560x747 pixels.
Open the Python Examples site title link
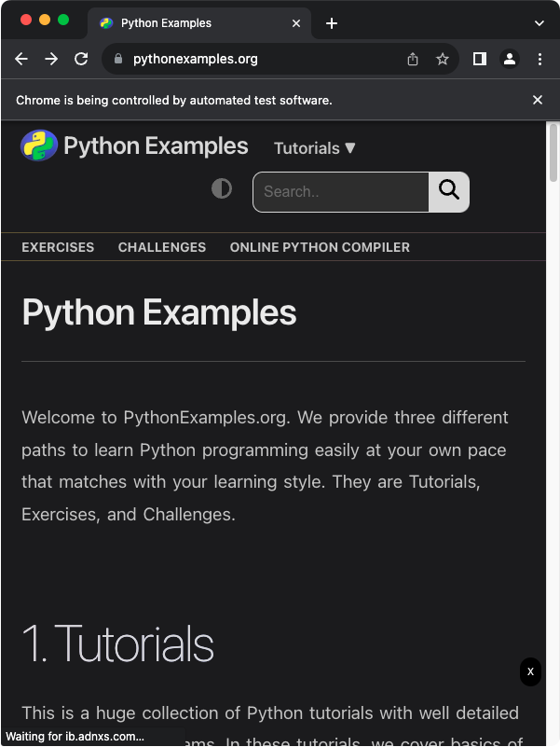coord(156,145)
